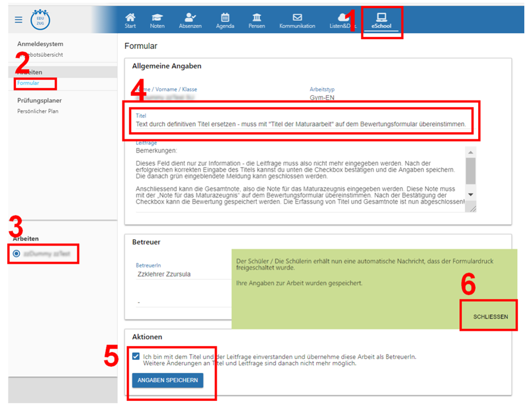Select the Formular sidebar link

coord(28,83)
